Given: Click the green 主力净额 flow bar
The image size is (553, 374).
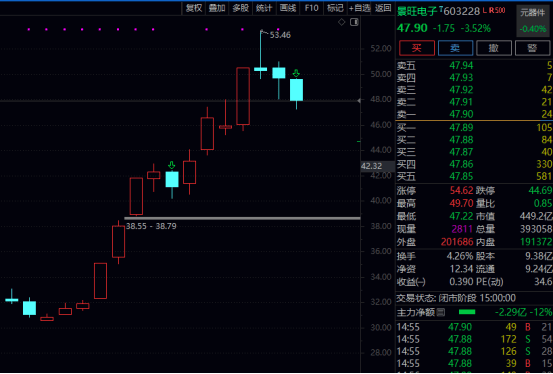Looking at the screenshot, I should pyautogui.click(x=467, y=312).
